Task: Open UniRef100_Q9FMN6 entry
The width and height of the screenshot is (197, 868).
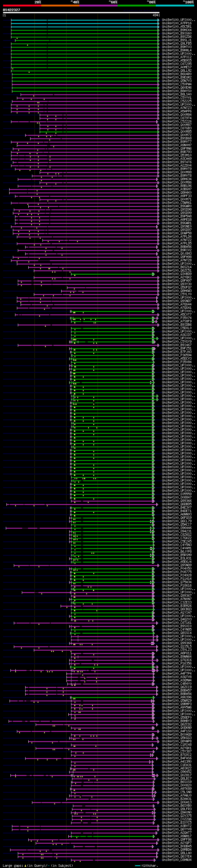Action: point(177,148)
